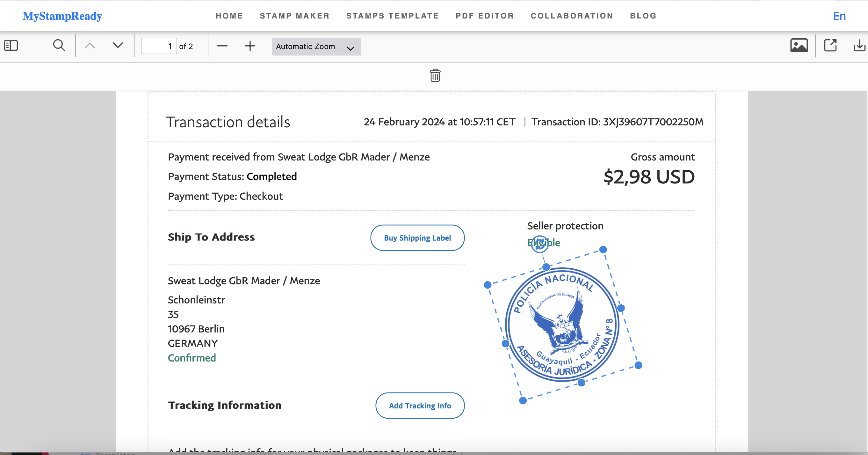Click the page number input field
Image resolution: width=868 pixels, height=455 pixels.
159,46
